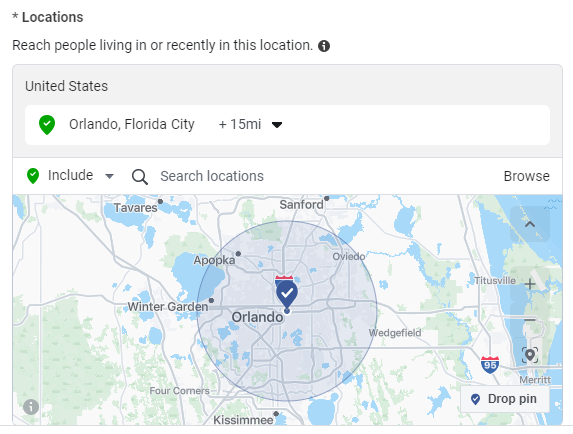
Task: Zoom in the map with plus
Action: (x=530, y=284)
